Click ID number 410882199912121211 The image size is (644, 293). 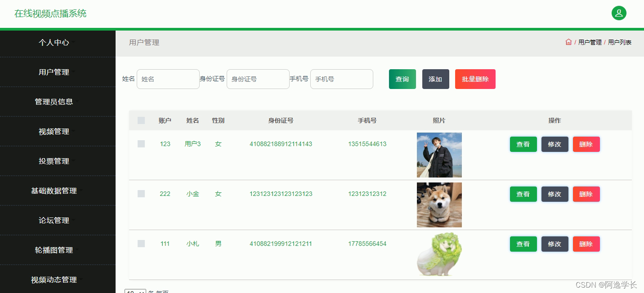[x=281, y=244]
